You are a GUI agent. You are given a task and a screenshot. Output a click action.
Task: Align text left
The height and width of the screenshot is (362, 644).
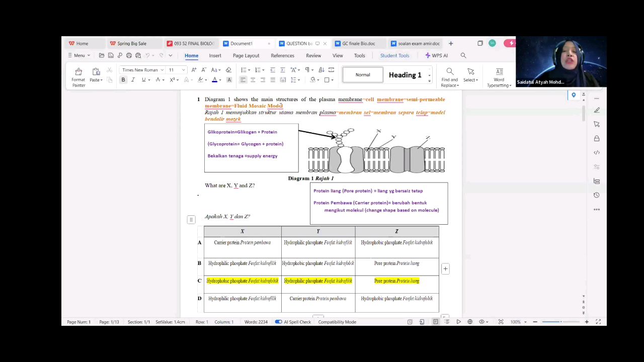[x=243, y=80]
